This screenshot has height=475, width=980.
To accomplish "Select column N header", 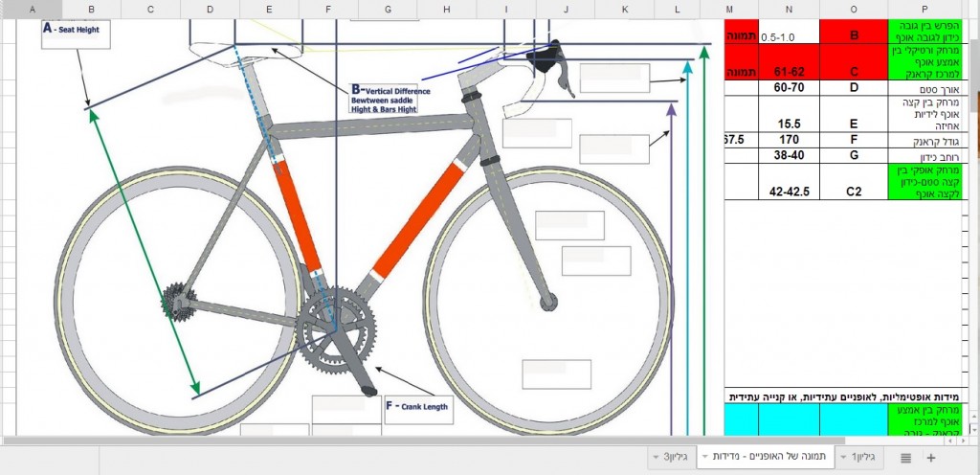I will point(789,9).
